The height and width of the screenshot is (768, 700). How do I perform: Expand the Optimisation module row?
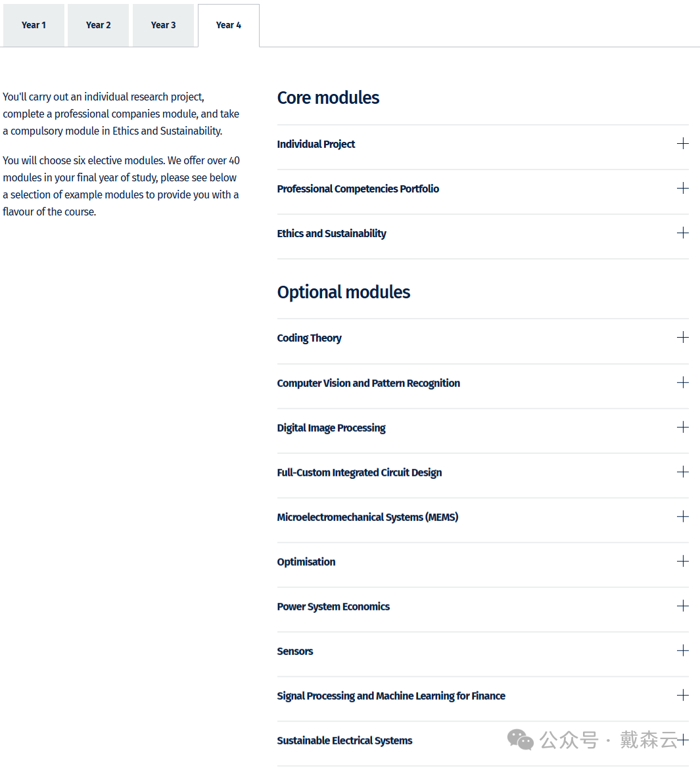coord(683,562)
